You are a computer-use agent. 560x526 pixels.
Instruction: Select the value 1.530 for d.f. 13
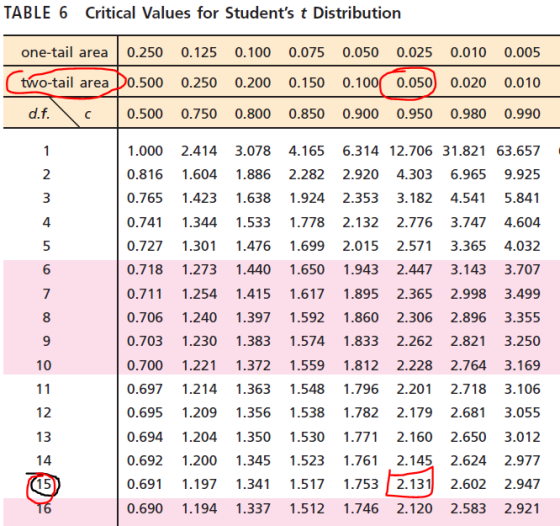(306, 437)
